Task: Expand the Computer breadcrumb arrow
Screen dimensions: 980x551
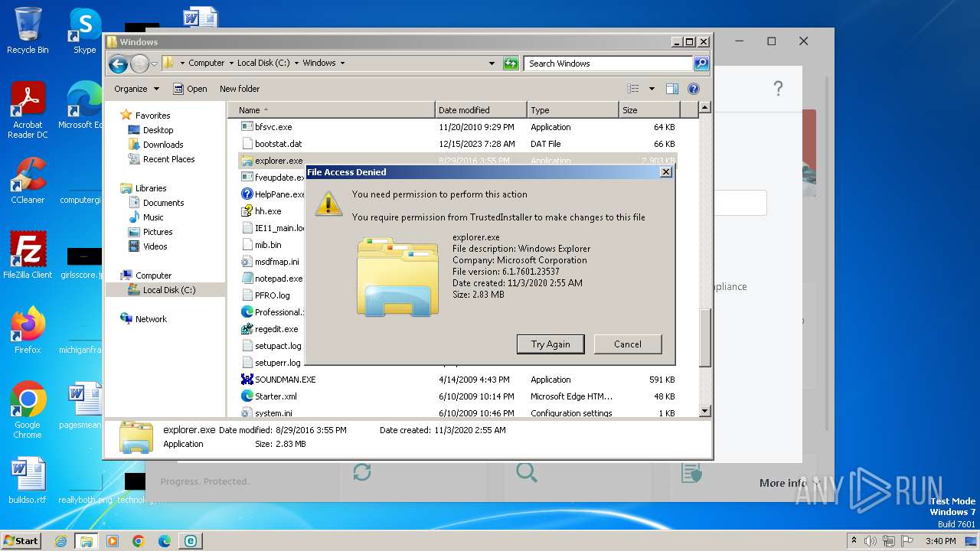Action: pos(231,64)
